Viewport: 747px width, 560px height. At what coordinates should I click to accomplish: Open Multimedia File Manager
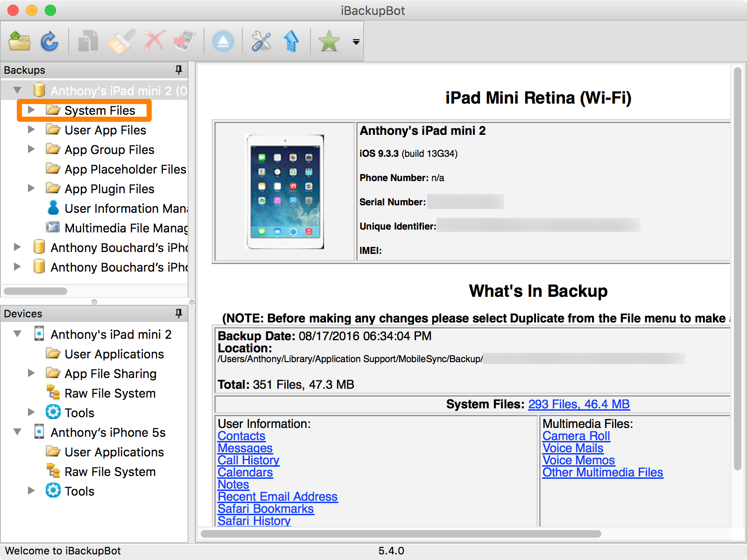[126, 228]
